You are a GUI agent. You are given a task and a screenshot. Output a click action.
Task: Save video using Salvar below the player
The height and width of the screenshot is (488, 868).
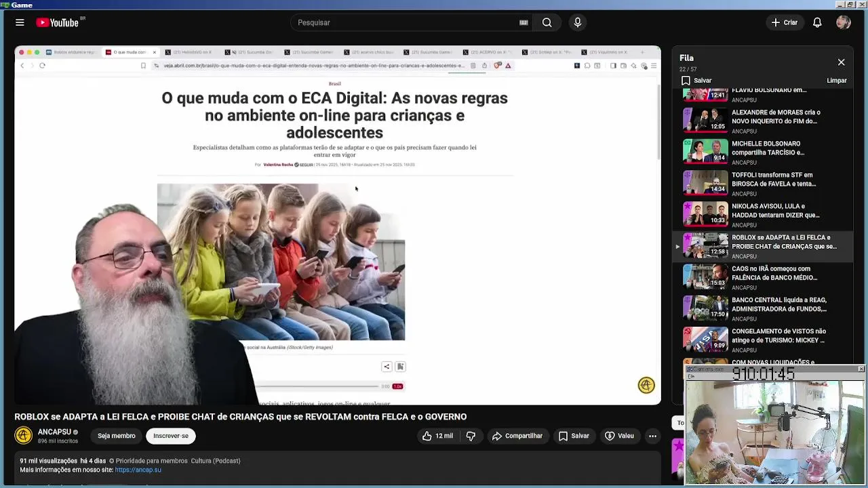[574, 436]
